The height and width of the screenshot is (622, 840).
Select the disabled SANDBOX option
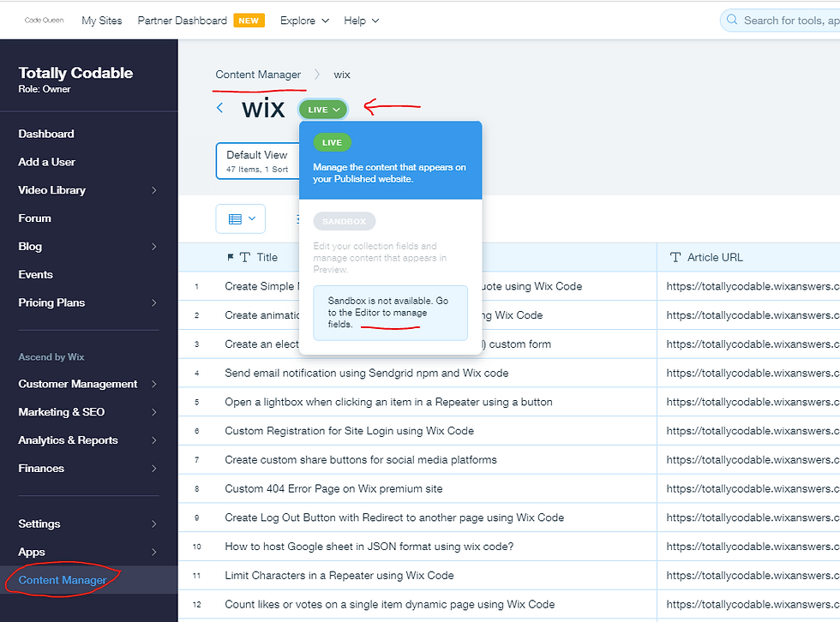[345, 221]
